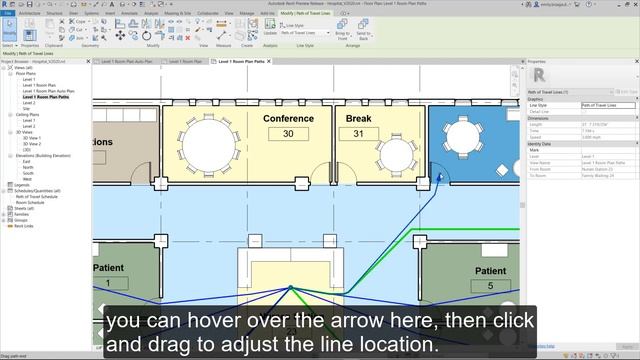640x360 pixels.
Task: Click the Apply button in Properties
Action: click(627, 346)
